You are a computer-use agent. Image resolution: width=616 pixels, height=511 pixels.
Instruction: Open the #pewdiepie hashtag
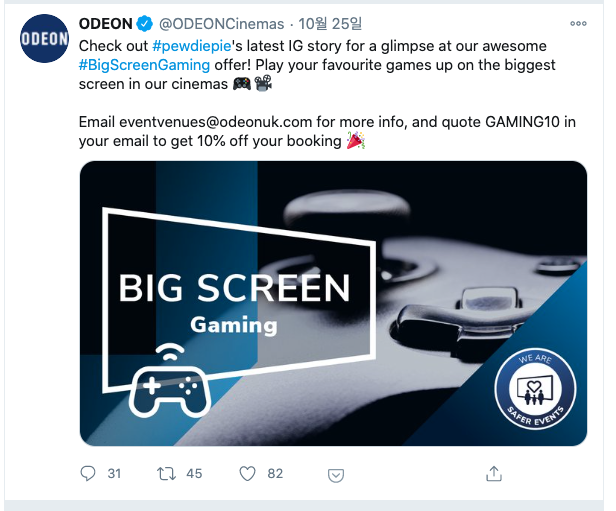pos(192,46)
